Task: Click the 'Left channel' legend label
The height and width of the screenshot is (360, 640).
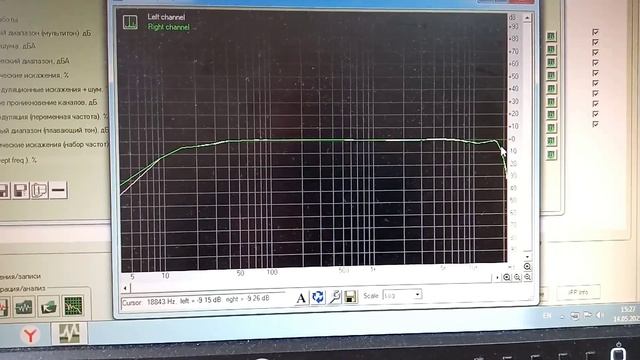Action: click(166, 17)
